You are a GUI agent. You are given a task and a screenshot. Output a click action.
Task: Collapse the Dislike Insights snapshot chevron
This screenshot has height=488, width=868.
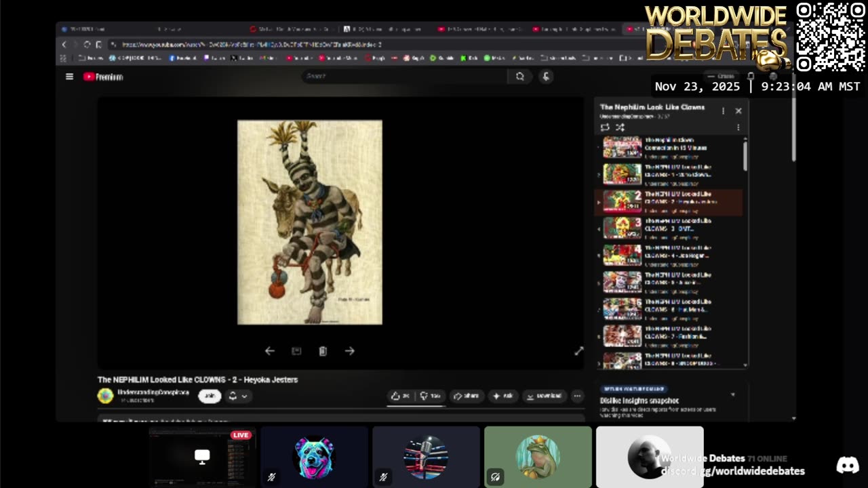point(732,394)
